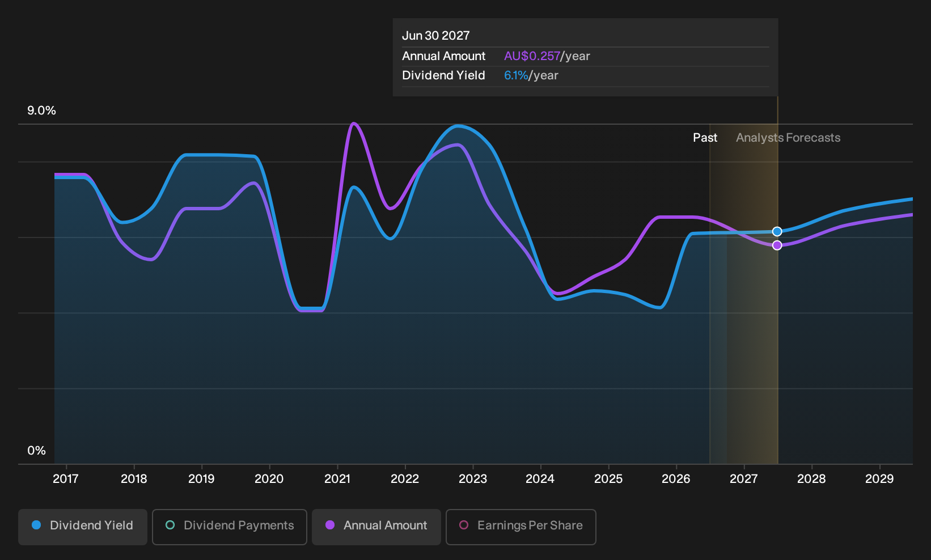Click the 2021 x-axis label
The width and height of the screenshot is (931, 560).
[337, 479]
